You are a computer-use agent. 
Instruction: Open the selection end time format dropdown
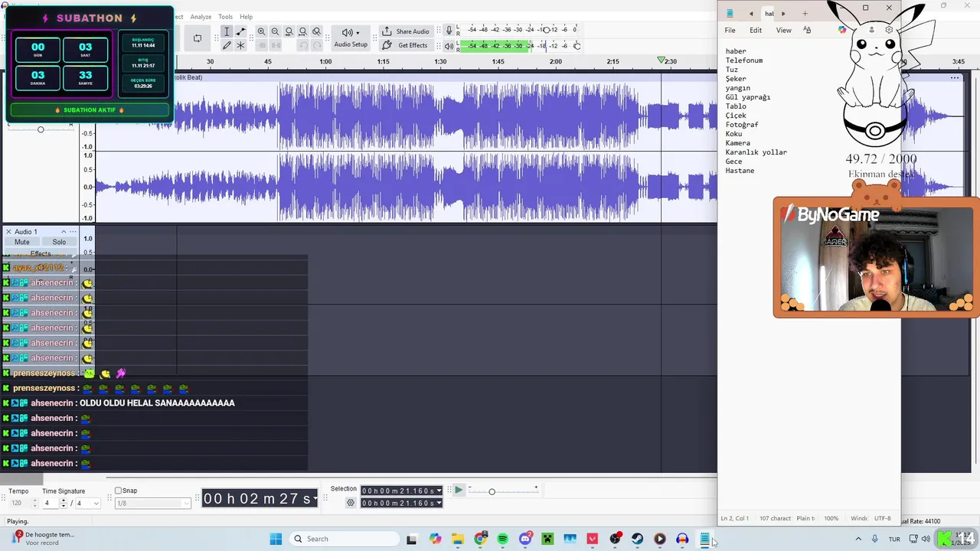[439, 503]
